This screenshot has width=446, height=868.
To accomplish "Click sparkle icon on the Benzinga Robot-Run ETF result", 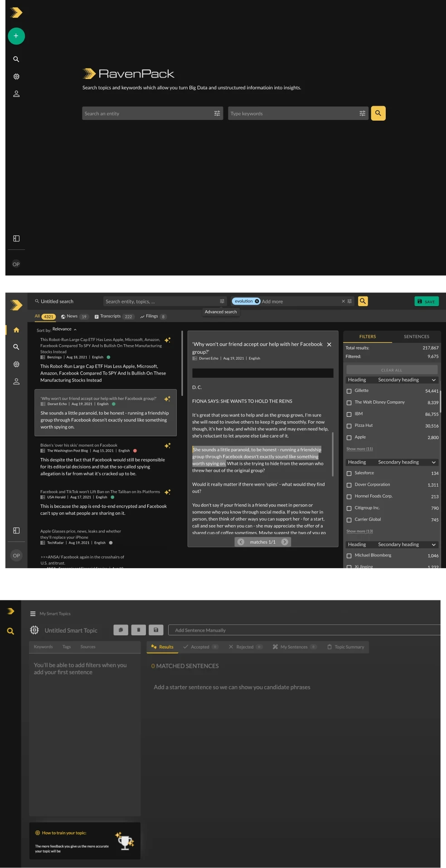I will [x=167, y=340].
